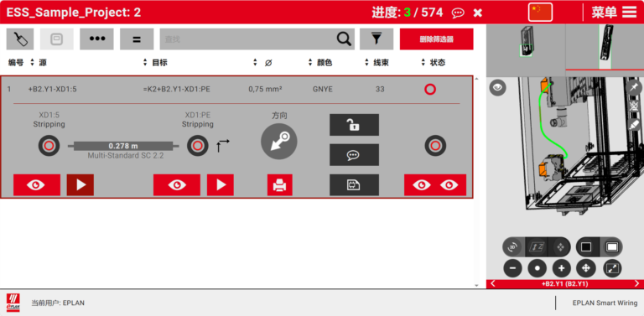Click the routing direction arrow icon

coord(223,146)
